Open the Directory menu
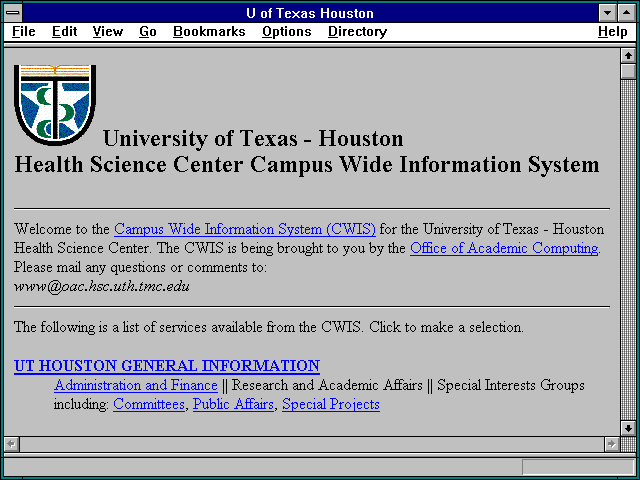 (x=358, y=32)
